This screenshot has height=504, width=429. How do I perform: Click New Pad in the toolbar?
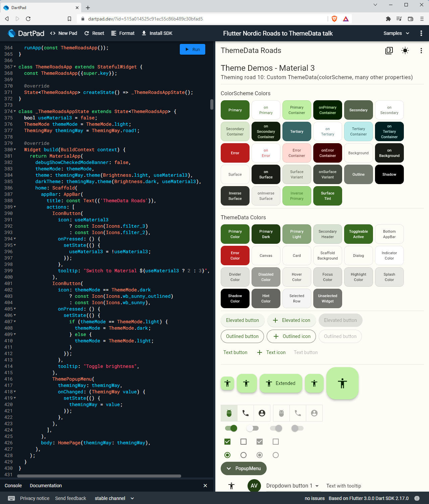tap(64, 33)
